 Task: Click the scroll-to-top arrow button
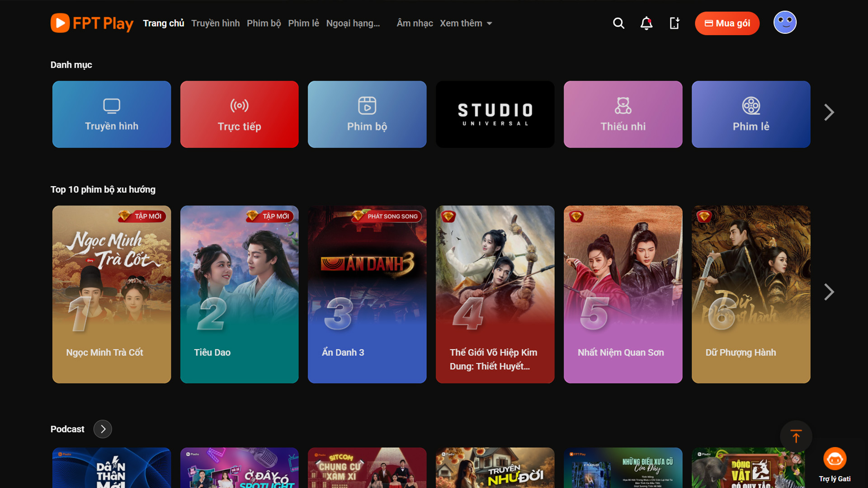click(796, 436)
